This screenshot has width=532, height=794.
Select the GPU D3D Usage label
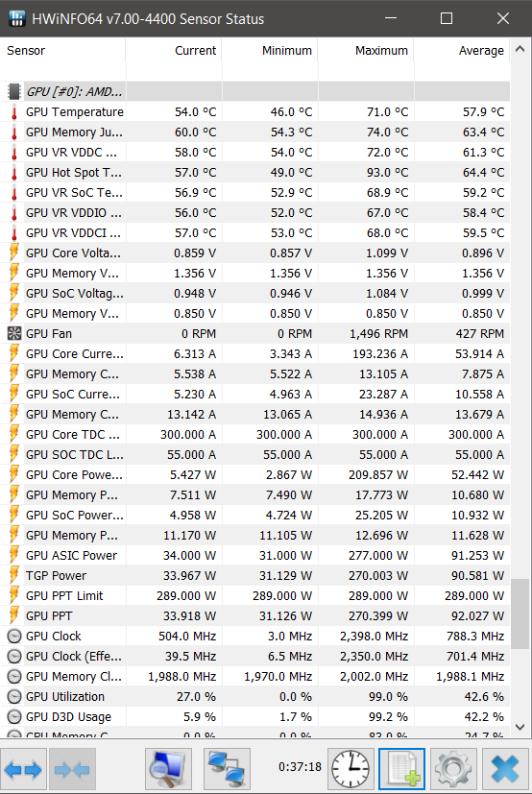[68, 717]
